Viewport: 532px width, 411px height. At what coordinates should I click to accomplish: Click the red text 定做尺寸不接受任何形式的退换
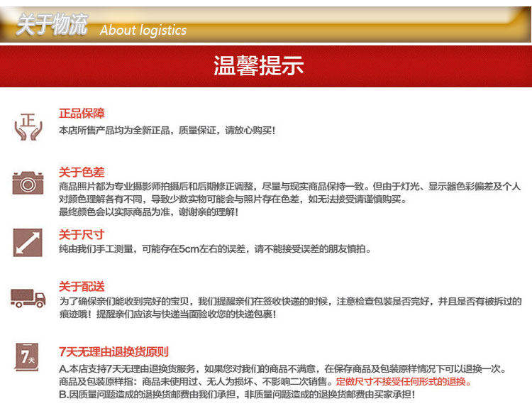click(404, 382)
